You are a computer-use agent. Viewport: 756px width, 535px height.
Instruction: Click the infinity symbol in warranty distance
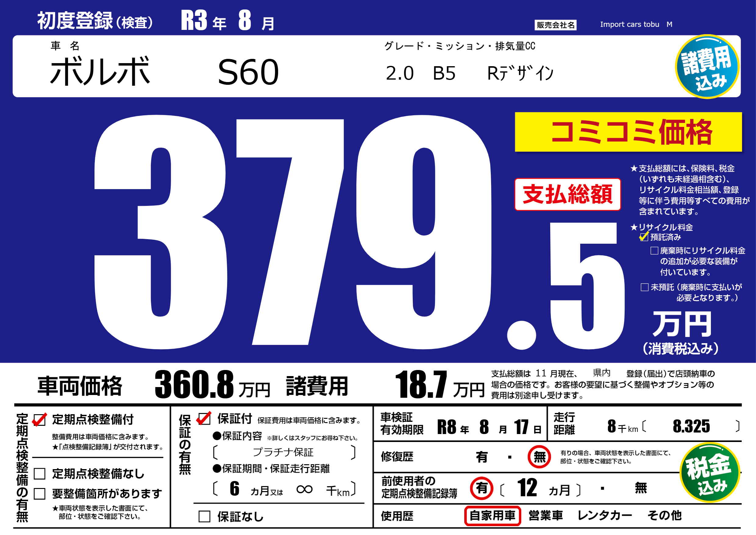coord(304,489)
